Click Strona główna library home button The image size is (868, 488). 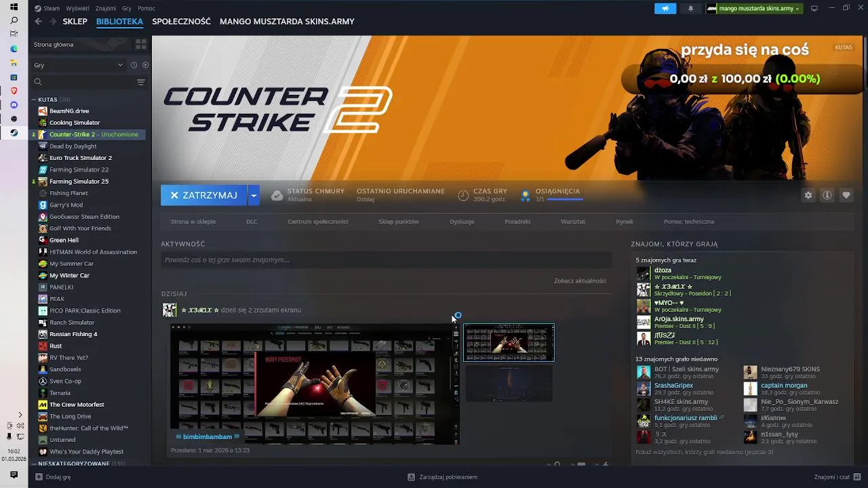pyautogui.click(x=82, y=44)
